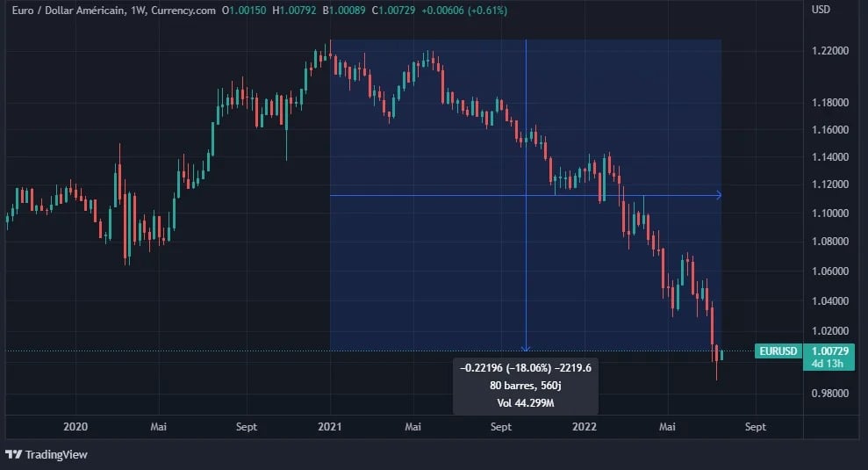Click the horizontal arrowhead of the measurement tool

point(719,195)
